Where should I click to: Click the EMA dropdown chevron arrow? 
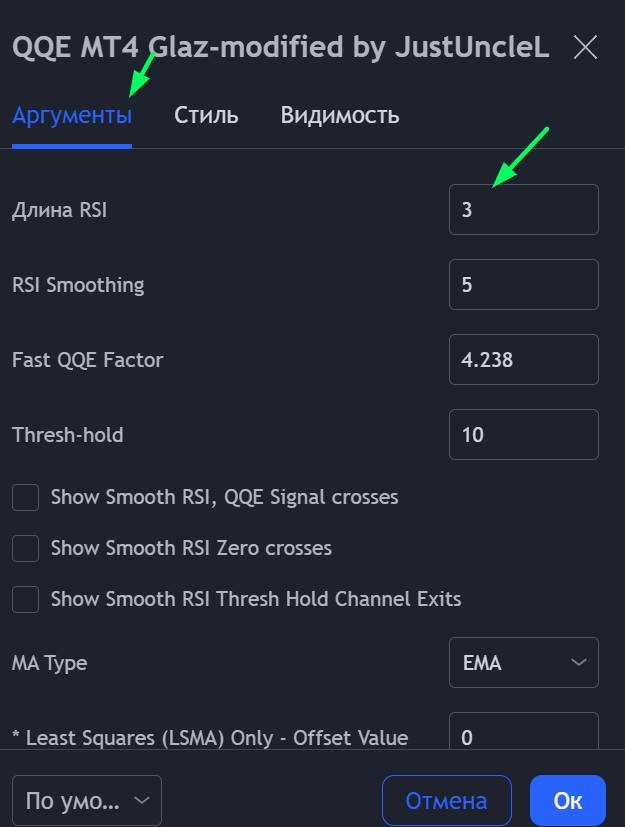tap(578, 662)
